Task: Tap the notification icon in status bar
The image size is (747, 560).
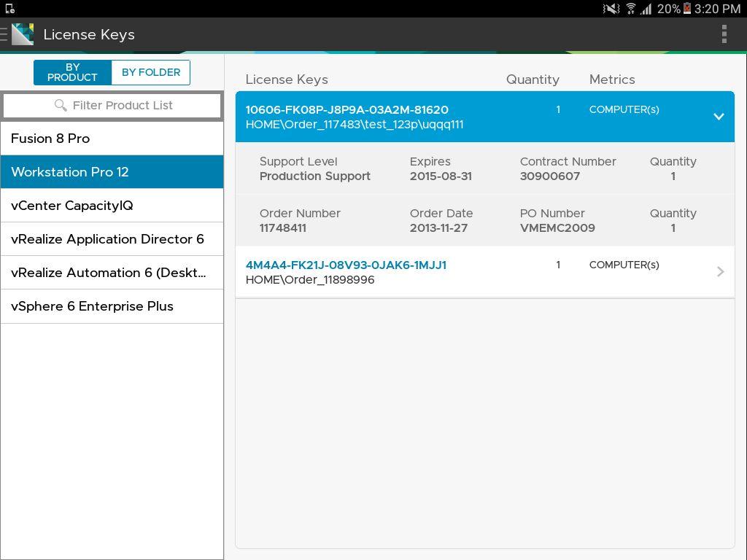Action: [x=10, y=9]
